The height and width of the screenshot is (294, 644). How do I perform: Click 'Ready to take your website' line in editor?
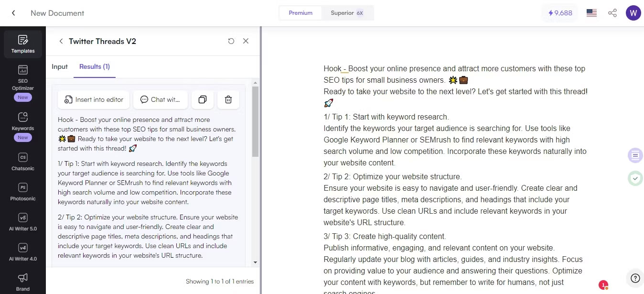pyautogui.click(x=455, y=92)
